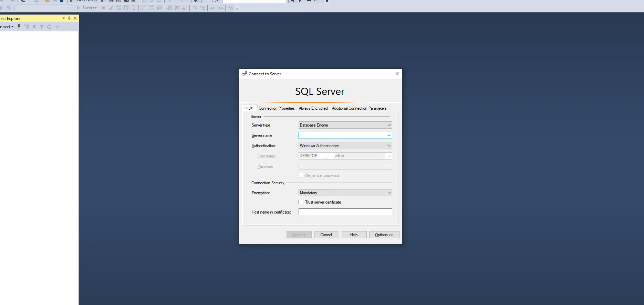Switch to Additional Connection Parameters tab
The image size is (644, 305).
359,108
